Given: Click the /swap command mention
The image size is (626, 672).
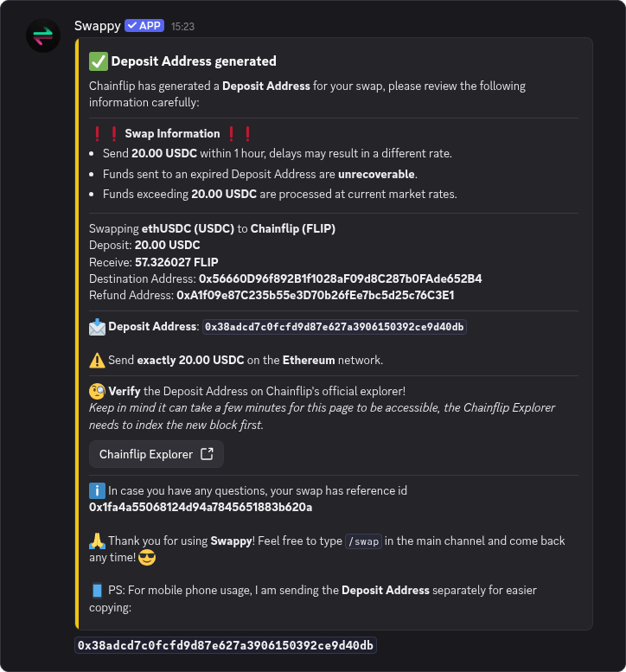Looking at the screenshot, I should click(x=363, y=541).
